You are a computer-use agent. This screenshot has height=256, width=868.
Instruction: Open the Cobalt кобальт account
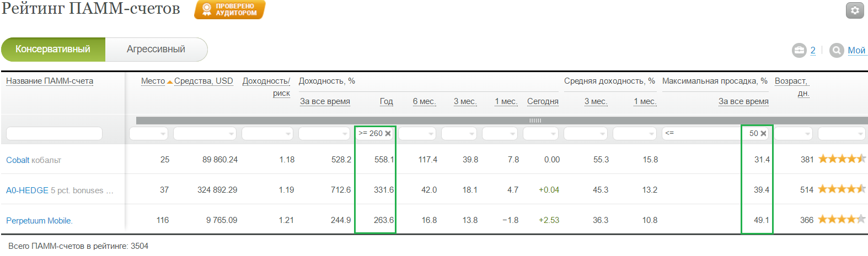[34, 160]
